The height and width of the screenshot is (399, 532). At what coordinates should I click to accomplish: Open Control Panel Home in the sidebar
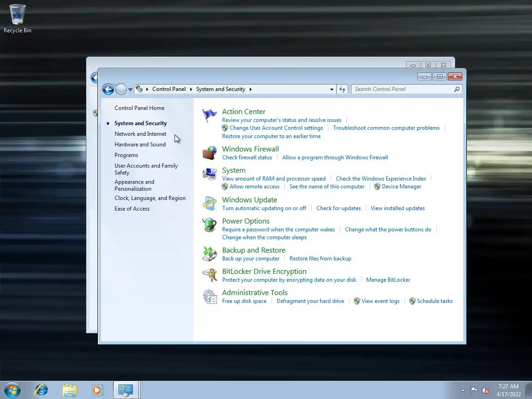point(139,108)
